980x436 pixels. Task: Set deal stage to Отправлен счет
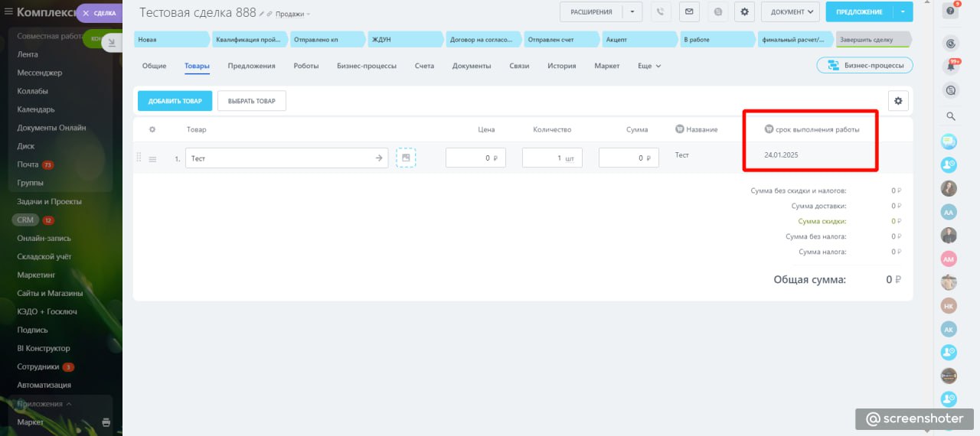click(560, 39)
